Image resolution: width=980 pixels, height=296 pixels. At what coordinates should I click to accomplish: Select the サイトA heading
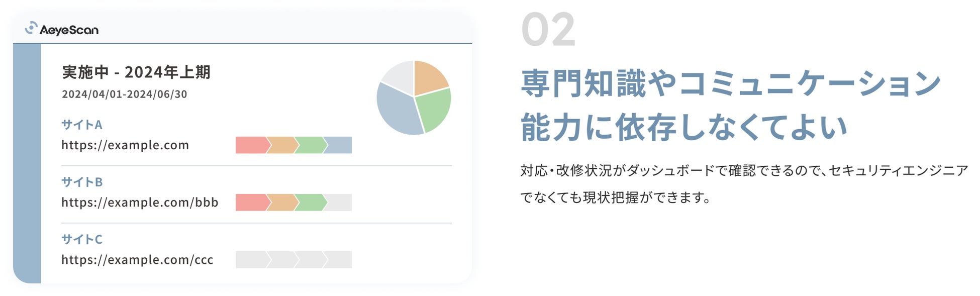(x=82, y=125)
